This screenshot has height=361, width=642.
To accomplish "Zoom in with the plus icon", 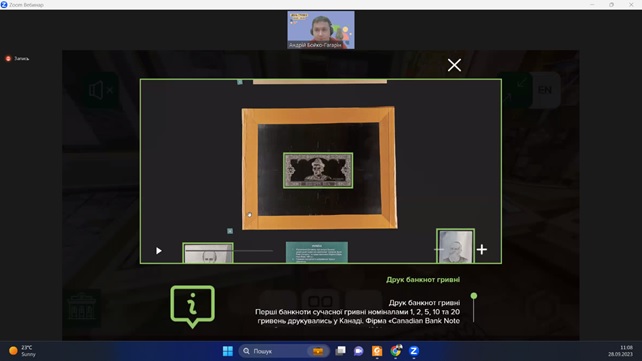I will (x=482, y=249).
